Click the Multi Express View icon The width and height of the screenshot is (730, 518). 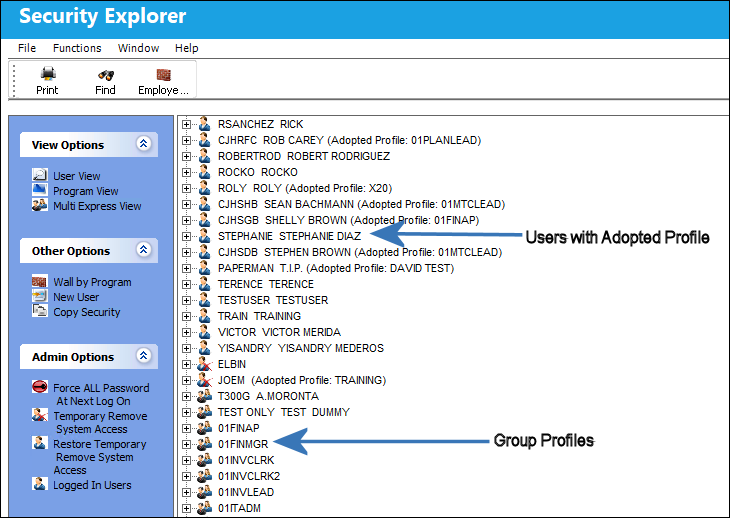coord(40,205)
